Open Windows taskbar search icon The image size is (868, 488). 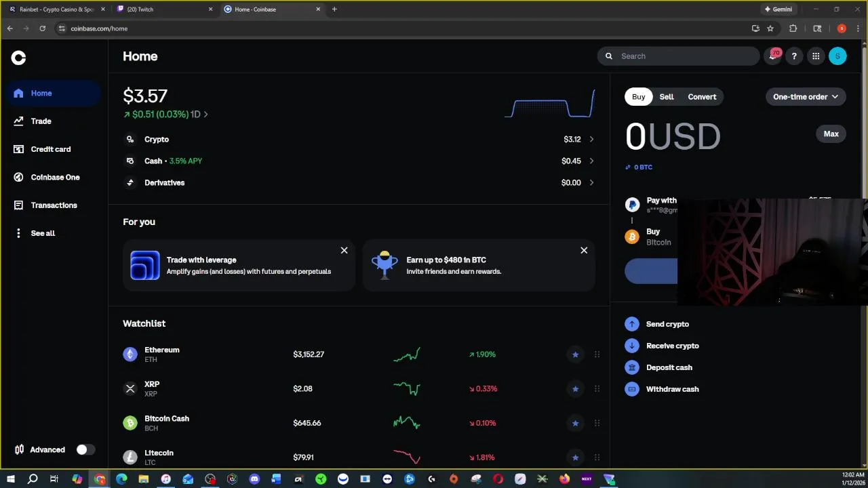coord(33,479)
